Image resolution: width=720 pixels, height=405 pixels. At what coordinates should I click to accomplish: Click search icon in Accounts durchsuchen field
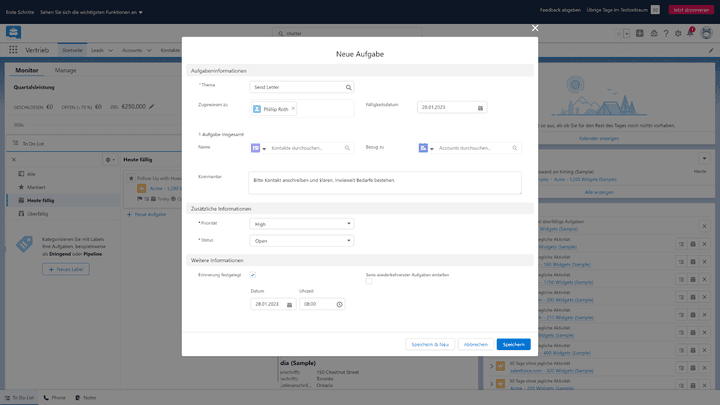[515, 148]
